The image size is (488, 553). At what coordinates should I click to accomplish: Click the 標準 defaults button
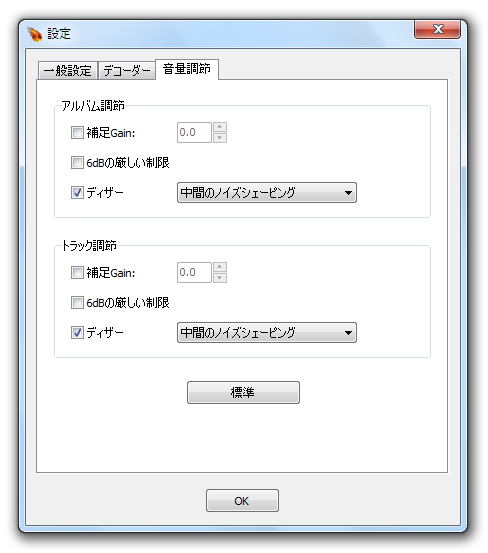[243, 392]
